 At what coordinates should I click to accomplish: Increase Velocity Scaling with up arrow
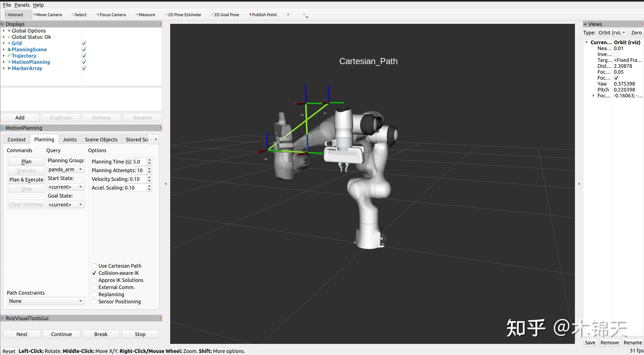click(x=149, y=177)
